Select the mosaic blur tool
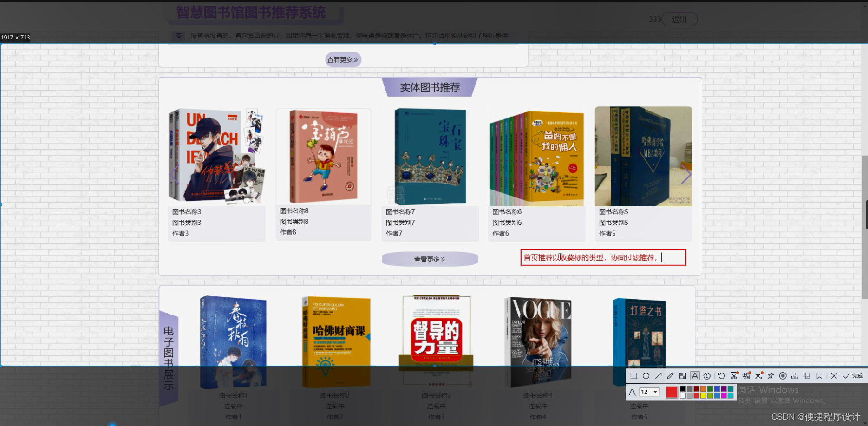The width and height of the screenshot is (868, 426). [x=683, y=376]
